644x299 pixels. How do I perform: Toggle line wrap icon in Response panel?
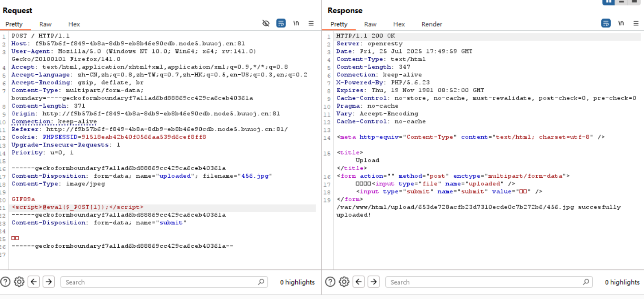pos(606,23)
